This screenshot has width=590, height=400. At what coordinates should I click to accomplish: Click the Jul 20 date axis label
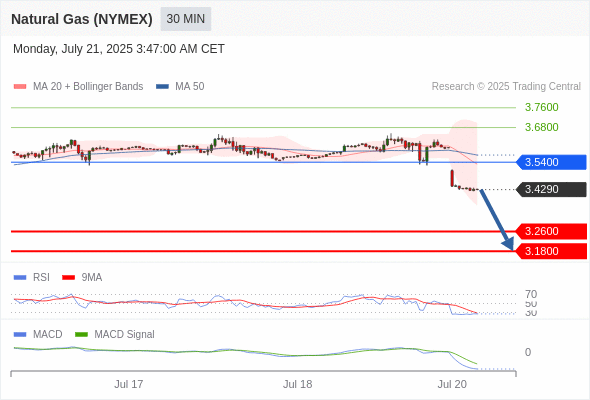[x=452, y=384]
